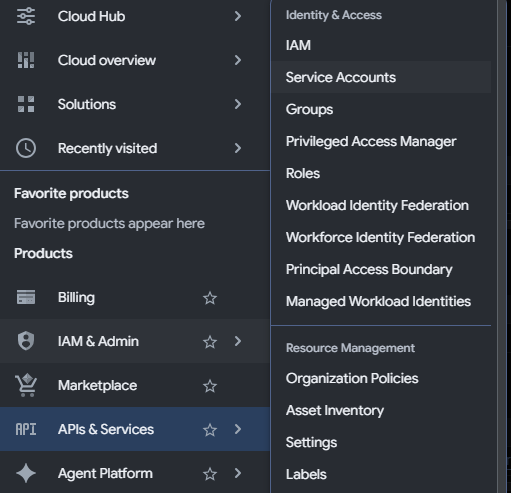Screen dimensions: 511x493
Task: Open Recently visited menu item
Action: (135, 148)
